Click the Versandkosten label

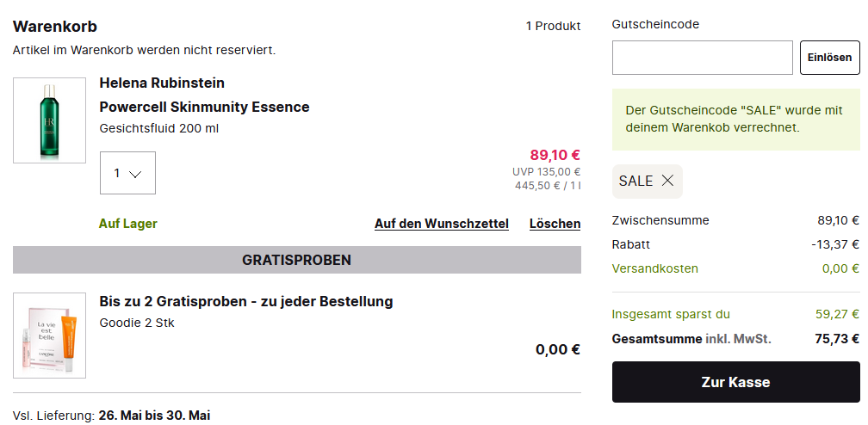click(x=654, y=268)
